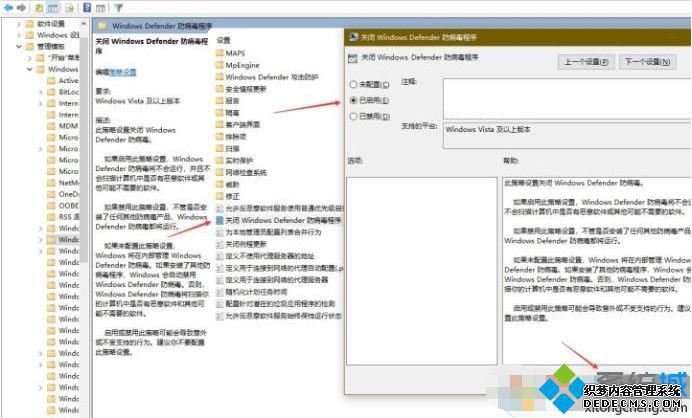Image resolution: width=692 pixels, height=418 pixels.
Task: Select the Active folder in the tree
Action: coord(64,81)
